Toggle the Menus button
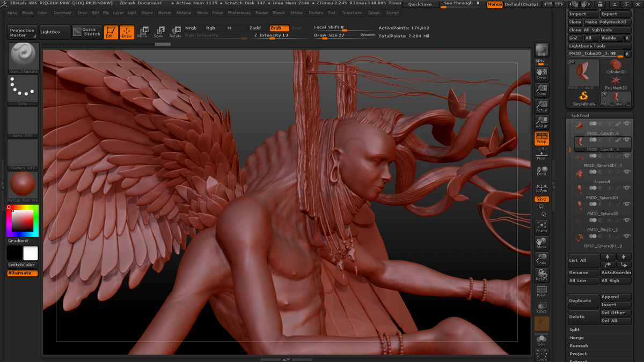Image resolution: width=644 pixels, height=362 pixels. pyautogui.click(x=495, y=4)
